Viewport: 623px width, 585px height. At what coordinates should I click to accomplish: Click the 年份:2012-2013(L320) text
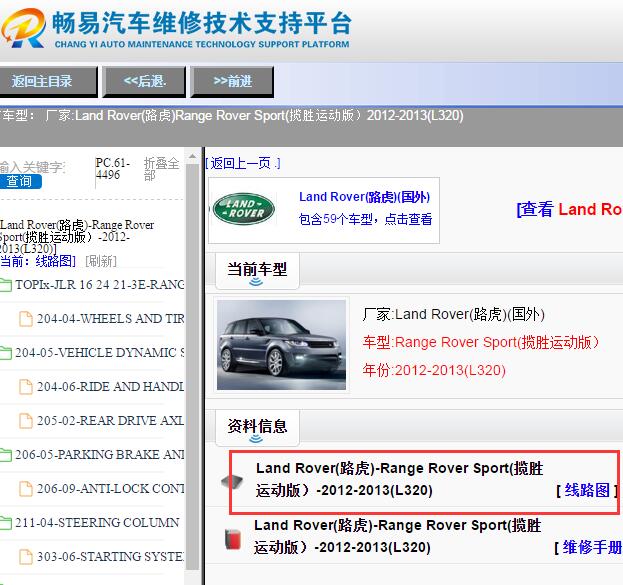[434, 370]
